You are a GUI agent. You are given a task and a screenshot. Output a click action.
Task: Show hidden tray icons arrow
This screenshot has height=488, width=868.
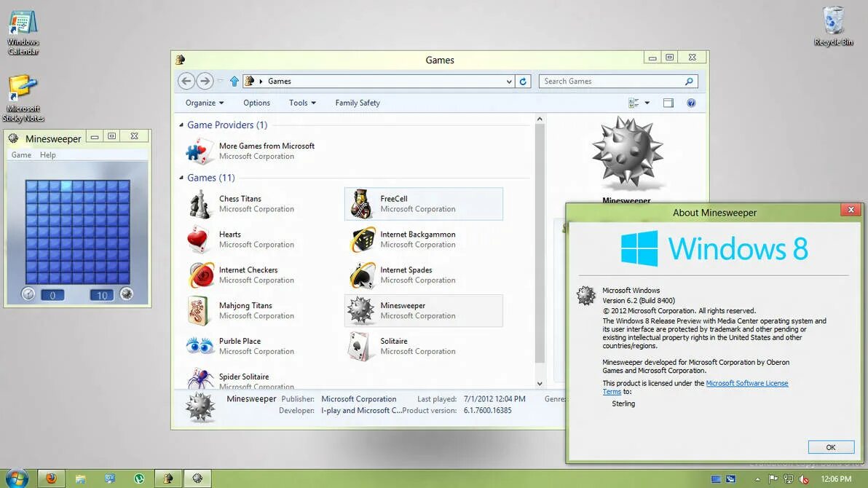pos(757,479)
